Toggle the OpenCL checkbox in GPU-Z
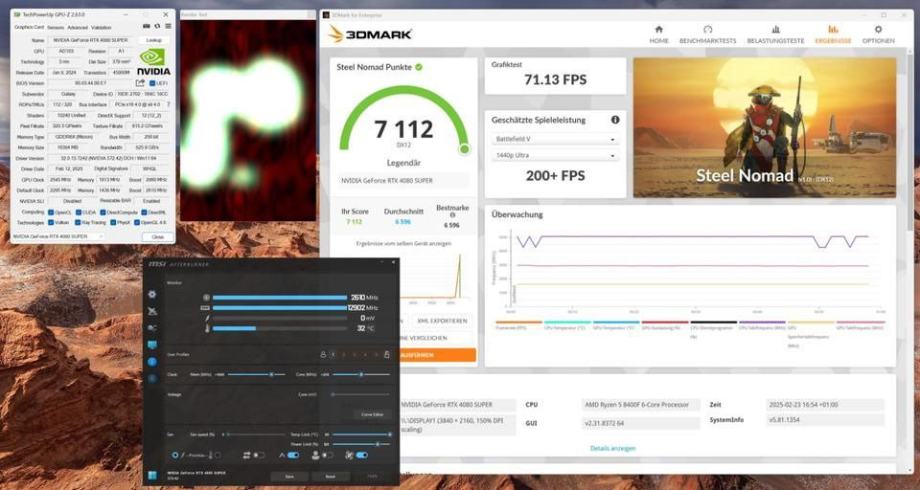 [50, 212]
